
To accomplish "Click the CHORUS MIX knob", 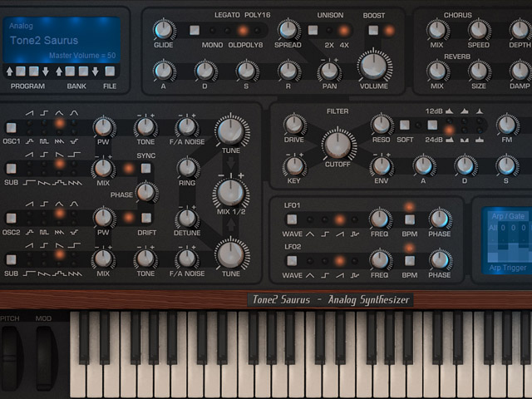I will [437, 30].
